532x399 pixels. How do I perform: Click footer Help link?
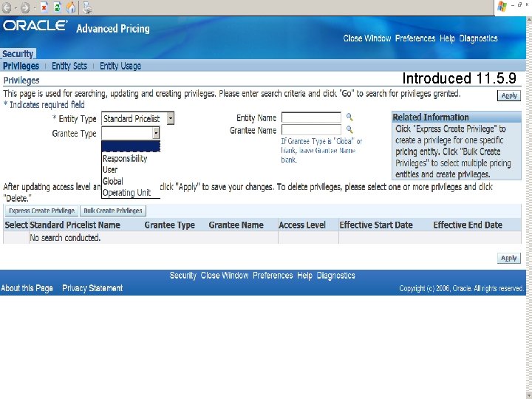[x=304, y=275]
